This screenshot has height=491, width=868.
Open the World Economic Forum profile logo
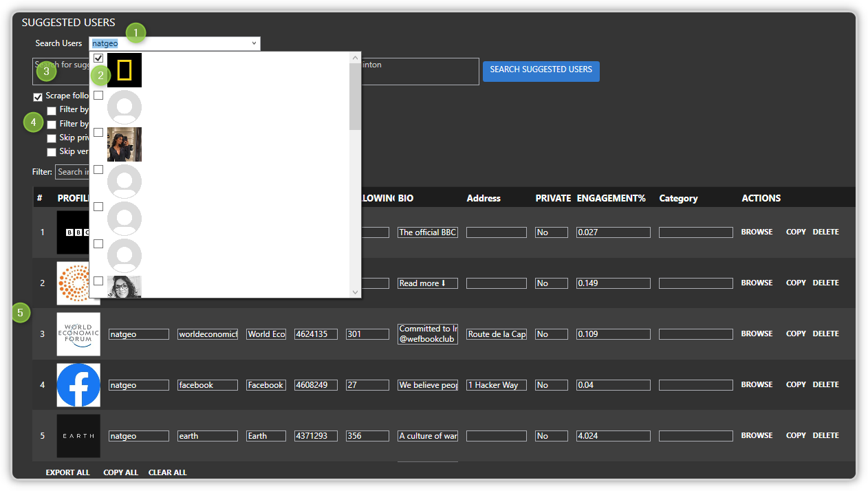tap(78, 334)
